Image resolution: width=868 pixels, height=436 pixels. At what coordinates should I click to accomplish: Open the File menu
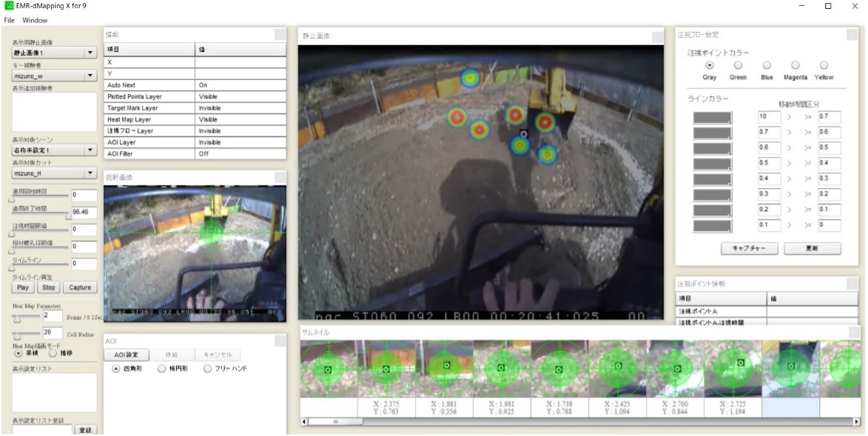[x=10, y=20]
